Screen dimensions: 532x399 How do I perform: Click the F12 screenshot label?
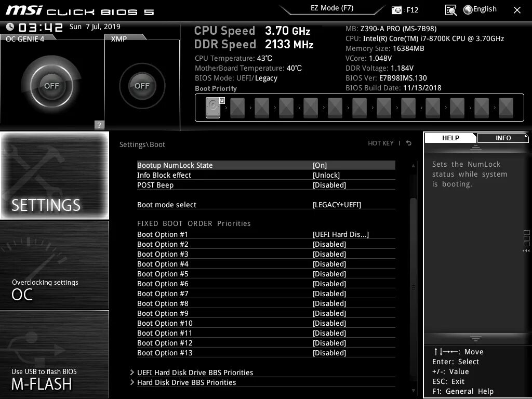pos(412,10)
